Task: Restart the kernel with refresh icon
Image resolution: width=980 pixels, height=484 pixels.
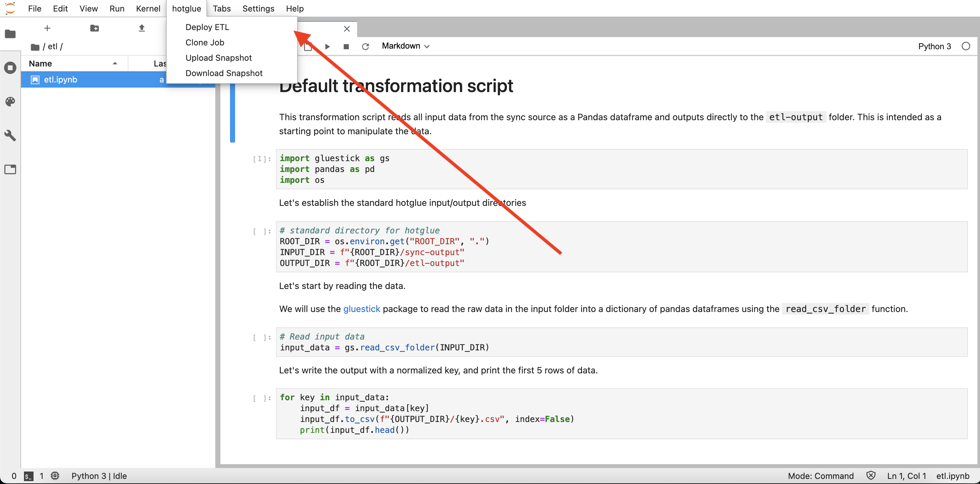Action: 365,46
